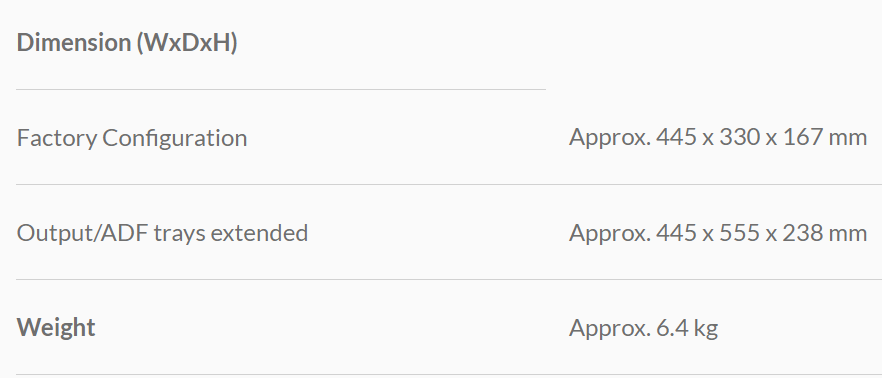This screenshot has height=378, width=882.
Task: Click the word Approx. in Factory Configuration row
Action: pos(610,138)
